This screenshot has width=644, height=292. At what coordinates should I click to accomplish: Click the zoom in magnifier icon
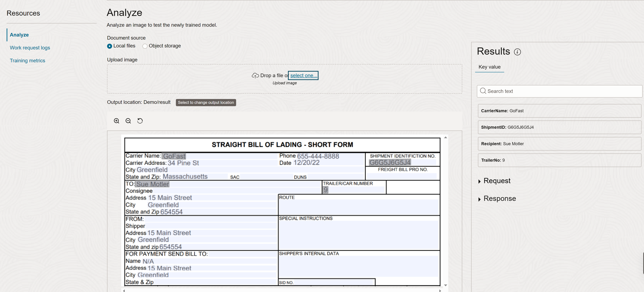pos(117,121)
